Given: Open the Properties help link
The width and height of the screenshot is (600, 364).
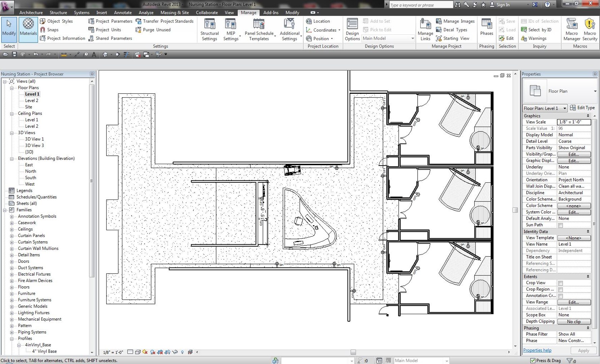Looking at the screenshot, I should pos(537,350).
